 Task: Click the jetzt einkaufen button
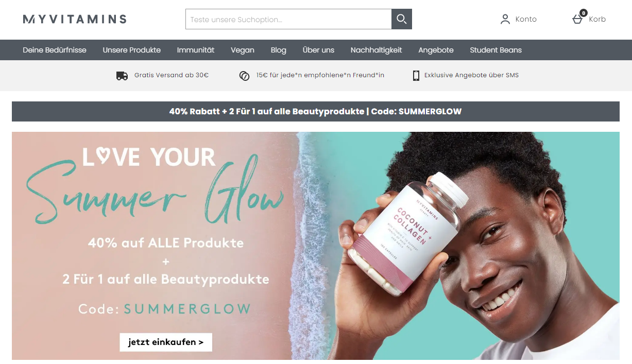click(166, 342)
